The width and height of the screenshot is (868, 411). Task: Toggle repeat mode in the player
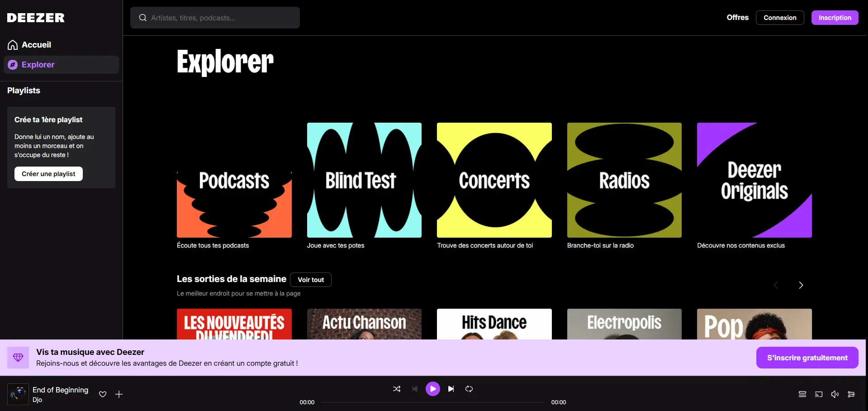pos(469,388)
